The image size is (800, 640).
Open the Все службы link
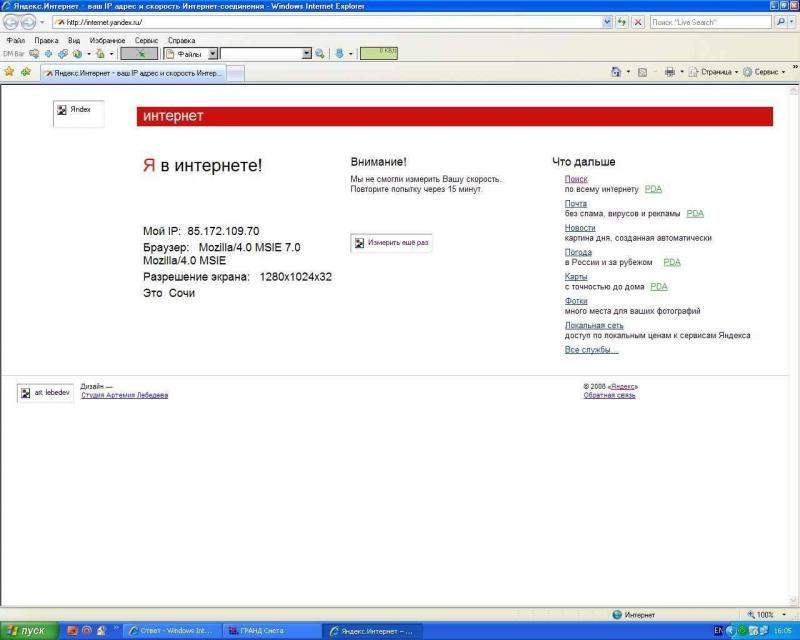coord(591,350)
